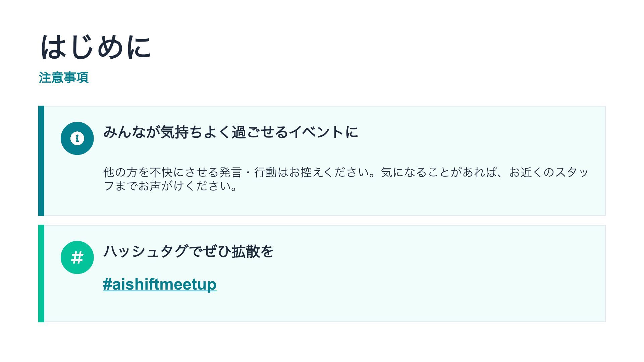
Task: Click the blank area below the hashtag card
Action: [322, 342]
